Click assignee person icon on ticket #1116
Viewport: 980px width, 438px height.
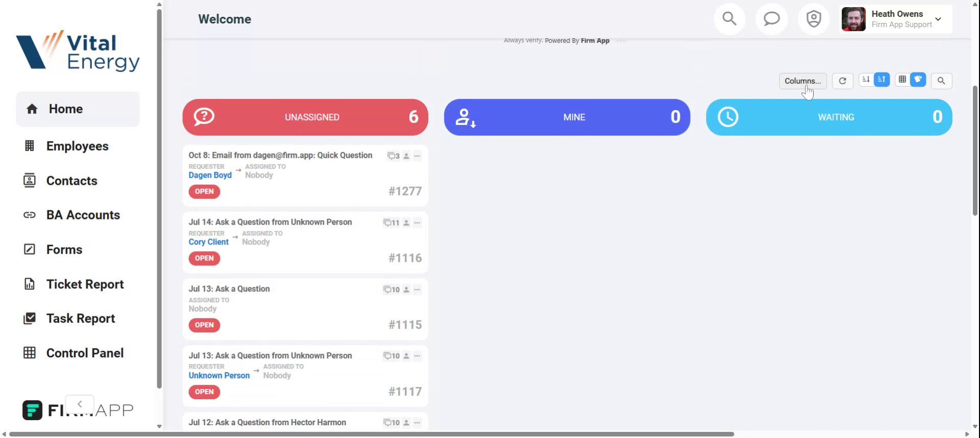(x=406, y=223)
